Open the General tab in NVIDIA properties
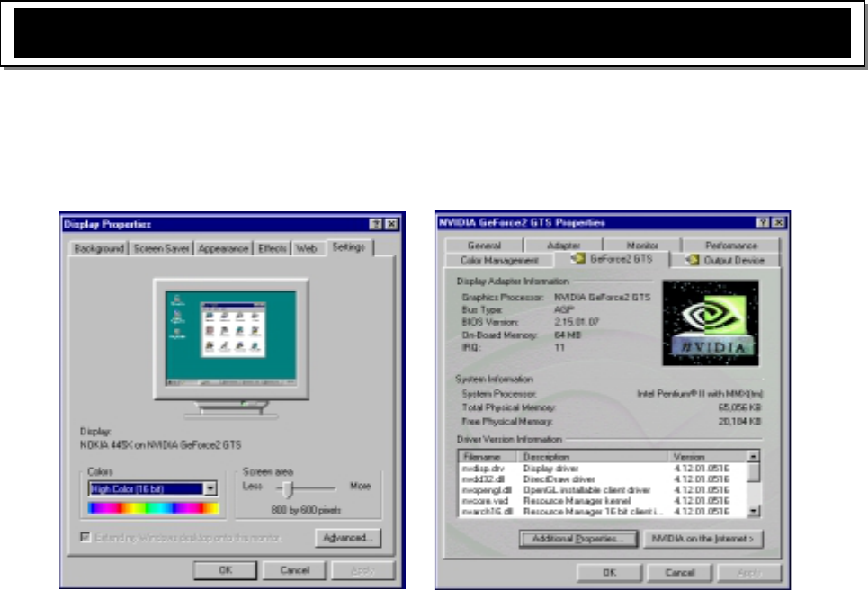This screenshot has height=599, width=868. click(x=485, y=246)
